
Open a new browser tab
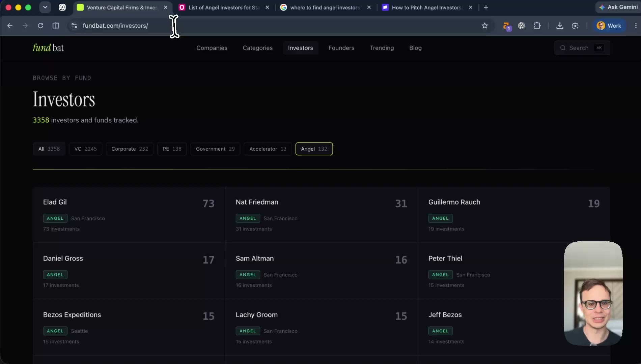[x=486, y=7]
